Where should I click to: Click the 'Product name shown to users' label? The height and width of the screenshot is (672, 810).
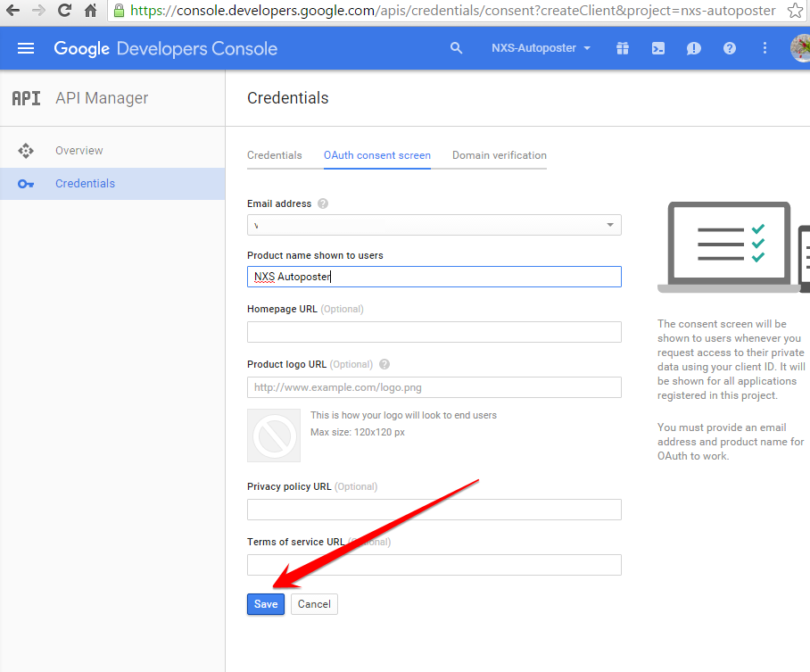pos(315,255)
